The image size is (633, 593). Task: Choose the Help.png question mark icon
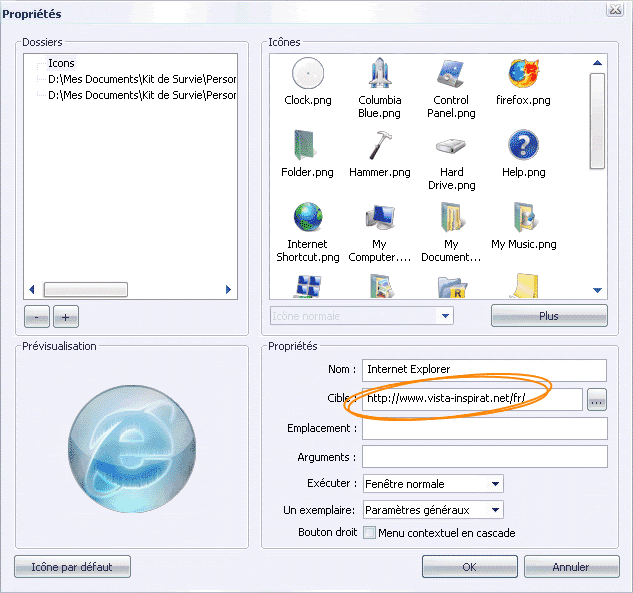523,147
